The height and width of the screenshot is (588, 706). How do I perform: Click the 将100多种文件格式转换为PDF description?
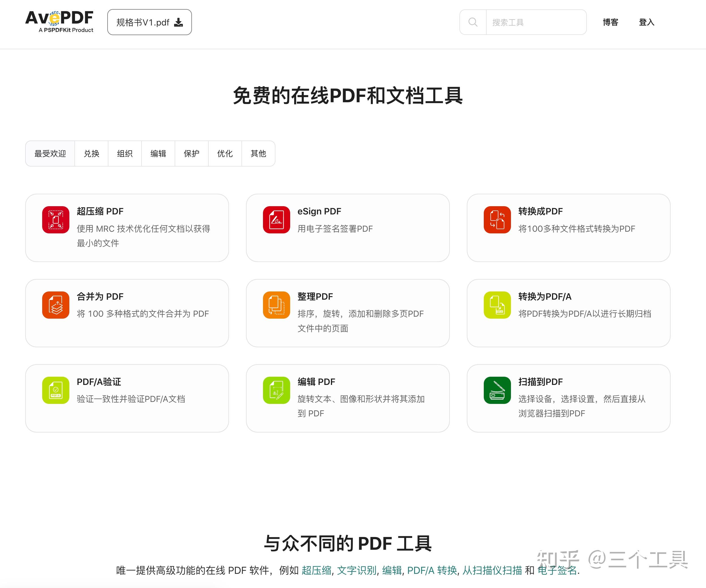point(577,229)
